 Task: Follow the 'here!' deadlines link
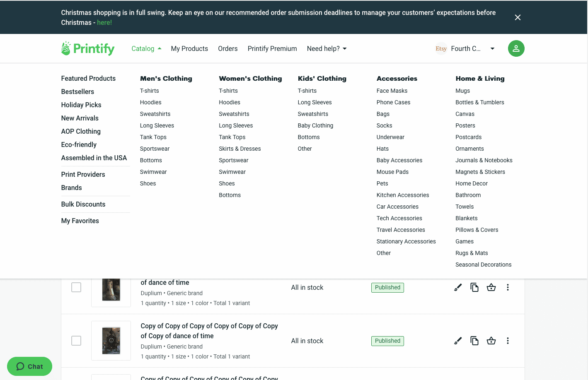[x=104, y=22]
